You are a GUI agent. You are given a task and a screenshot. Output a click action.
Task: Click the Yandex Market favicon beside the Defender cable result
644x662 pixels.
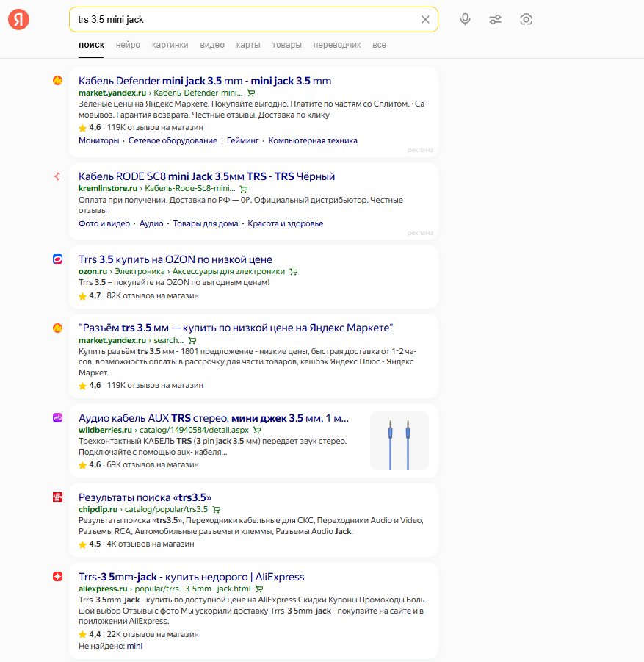pos(58,80)
